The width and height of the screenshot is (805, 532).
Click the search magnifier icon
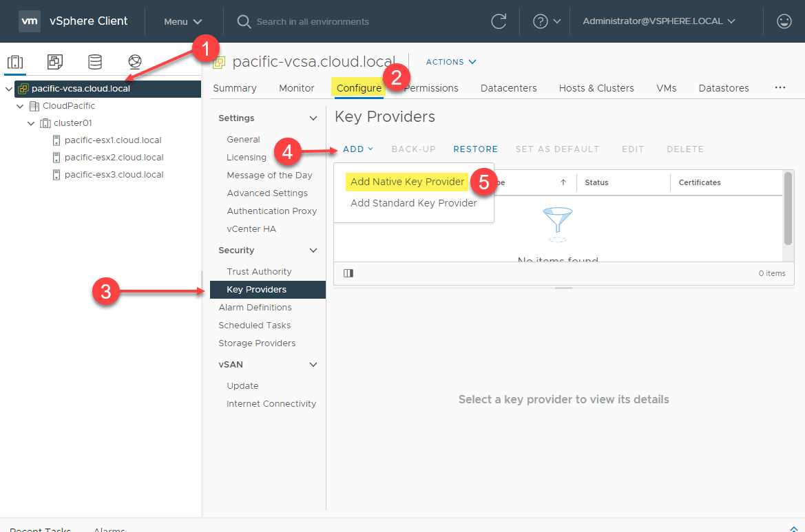(243, 21)
